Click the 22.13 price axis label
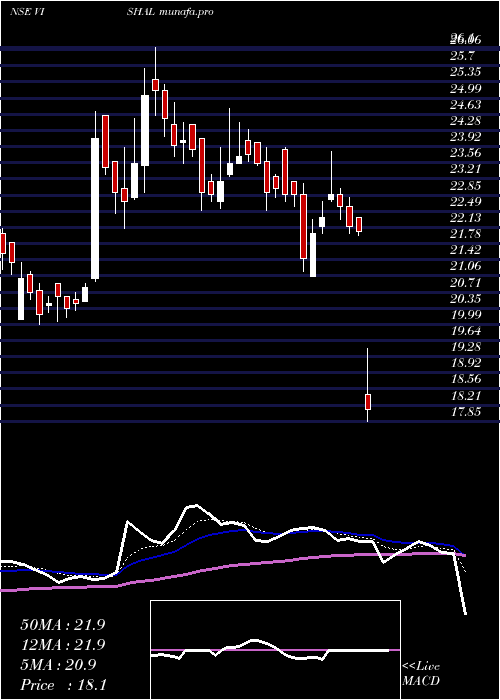The height and width of the screenshot is (700, 500). (466, 217)
